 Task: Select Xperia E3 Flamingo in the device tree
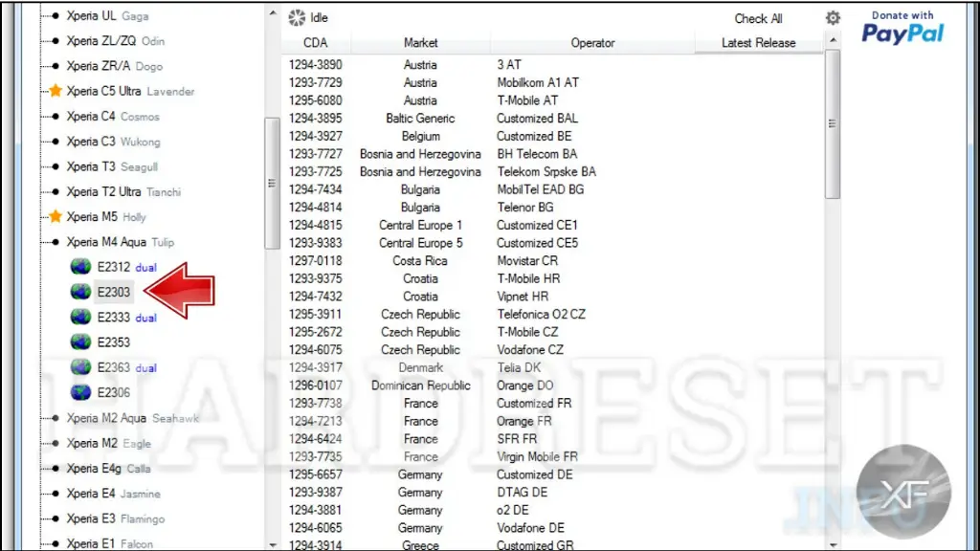pyautogui.click(x=116, y=518)
